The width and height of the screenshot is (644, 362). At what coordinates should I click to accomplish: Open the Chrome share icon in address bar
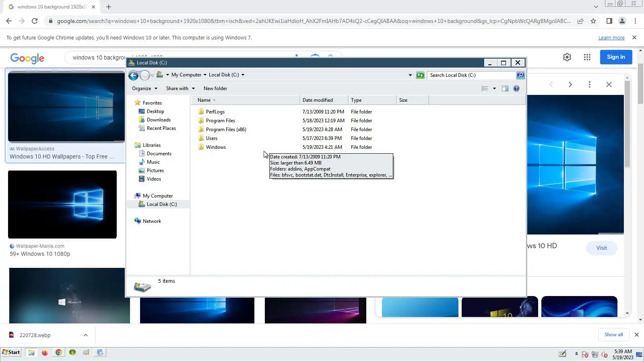pos(580,21)
